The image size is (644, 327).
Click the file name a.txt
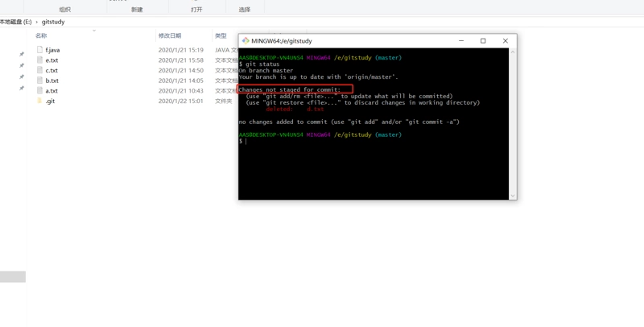[x=52, y=91]
